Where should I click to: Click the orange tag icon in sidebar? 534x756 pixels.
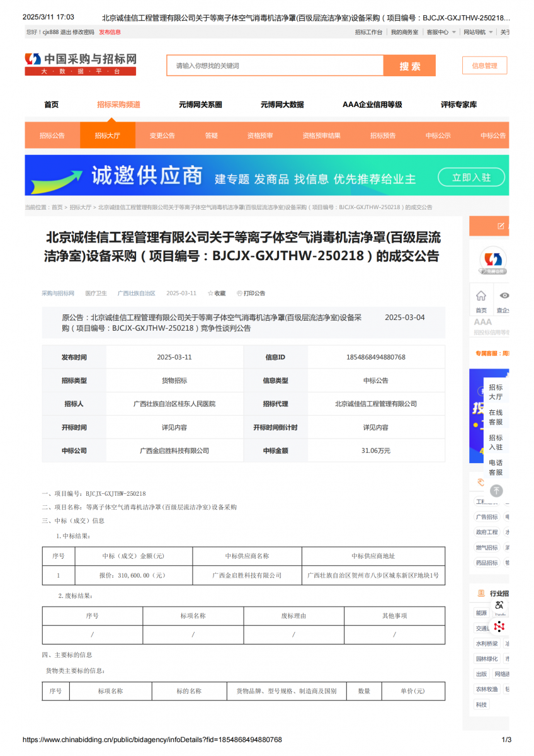click(x=481, y=482)
